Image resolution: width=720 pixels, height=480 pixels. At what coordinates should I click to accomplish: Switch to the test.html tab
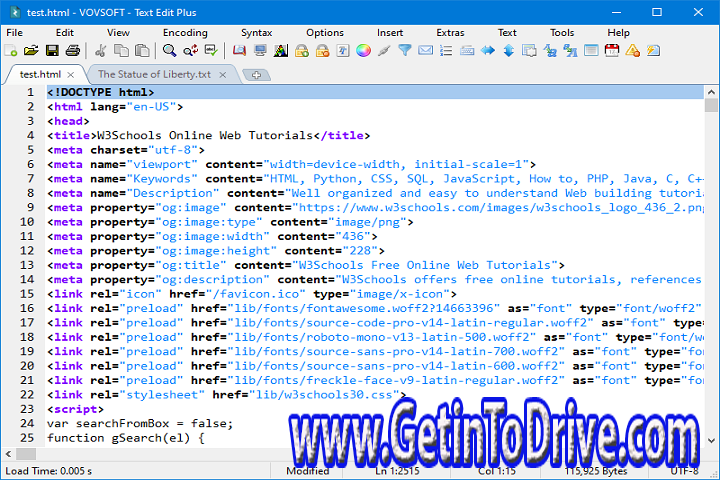(40, 74)
